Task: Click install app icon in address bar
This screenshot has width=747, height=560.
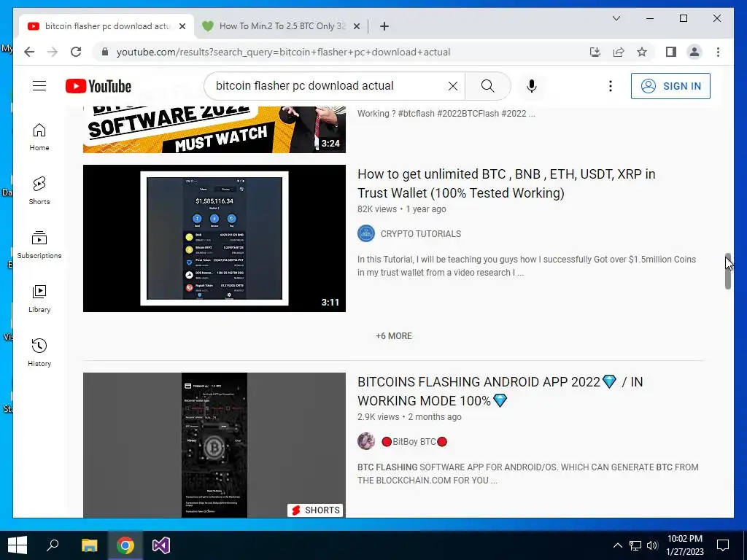Action: point(595,52)
